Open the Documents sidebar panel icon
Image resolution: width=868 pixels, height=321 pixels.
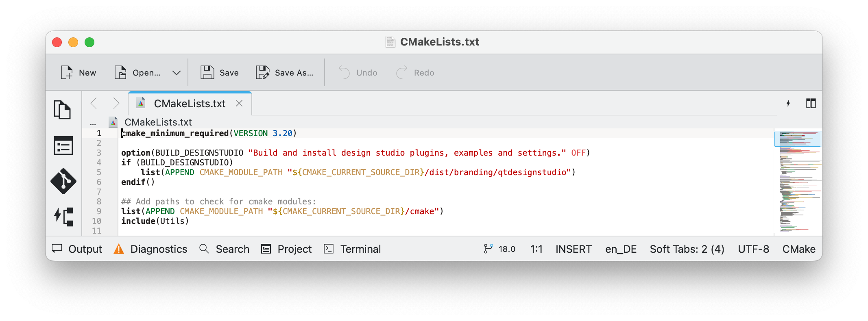coord(63,109)
